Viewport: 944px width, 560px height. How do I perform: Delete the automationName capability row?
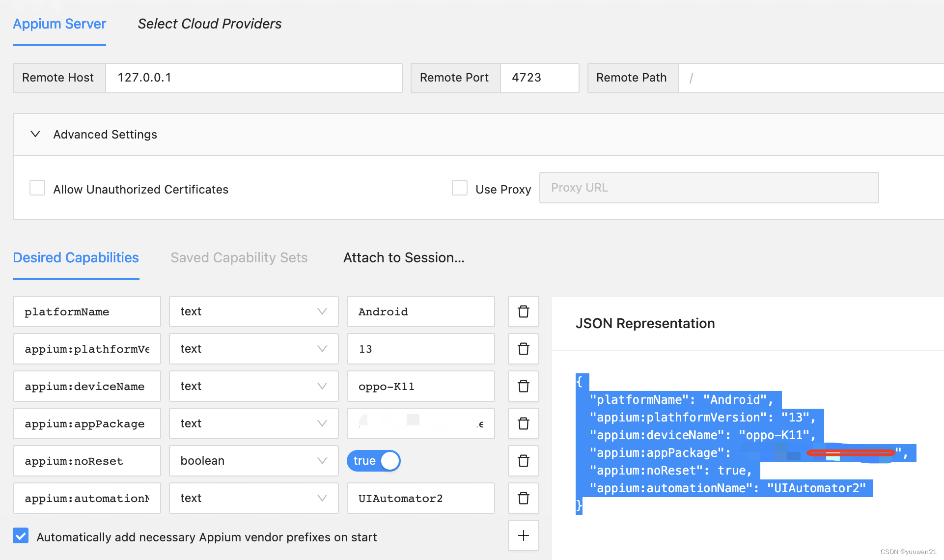pos(523,498)
